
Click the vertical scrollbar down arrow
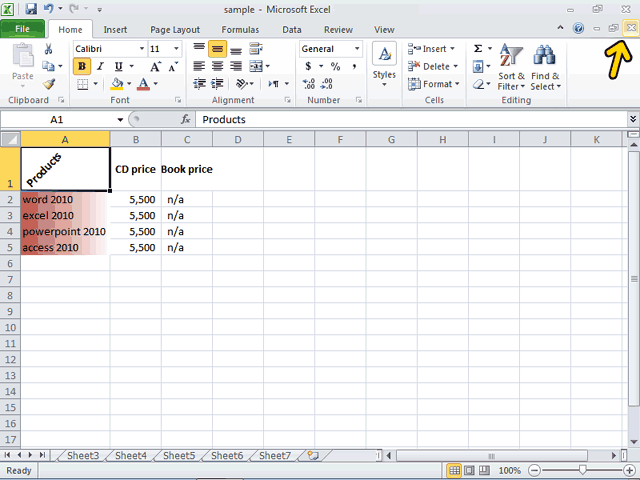point(633,442)
